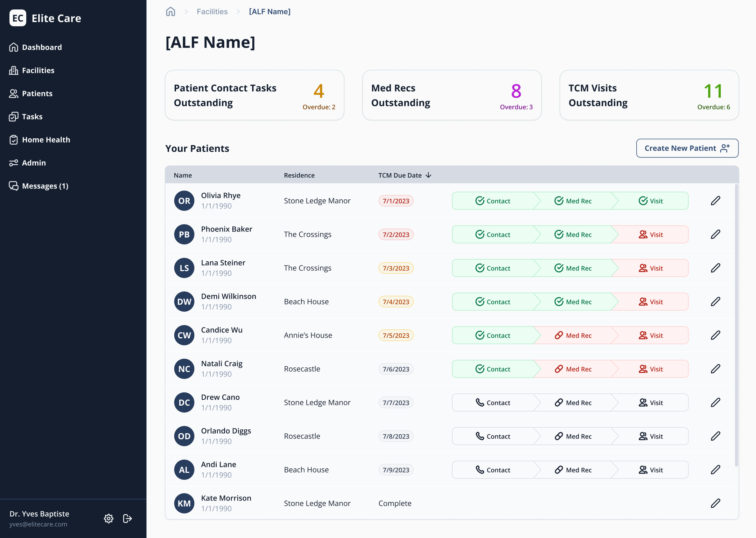The image size is (756, 538).
Task: Click the Elite Care EC logo
Action: 18,18
